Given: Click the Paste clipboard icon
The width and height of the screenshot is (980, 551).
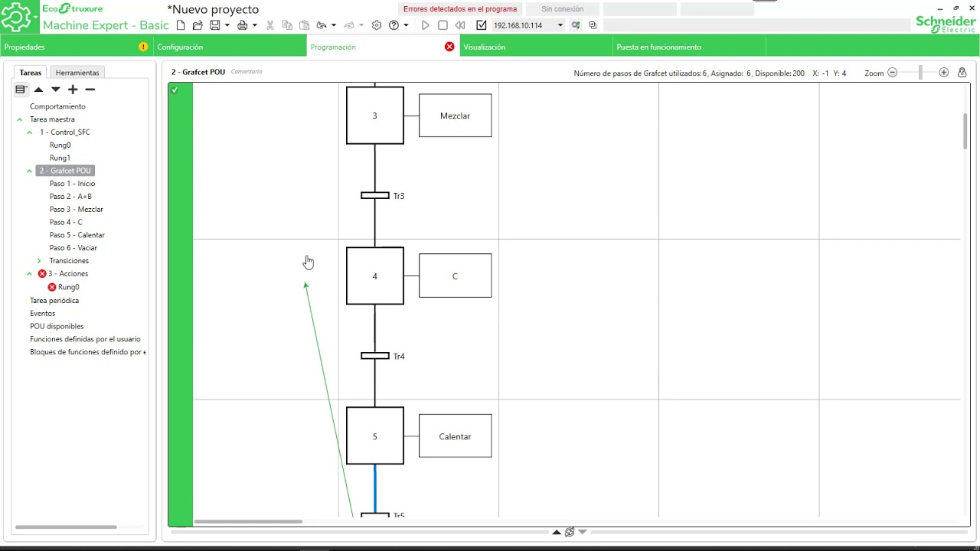Looking at the screenshot, I should [x=304, y=25].
